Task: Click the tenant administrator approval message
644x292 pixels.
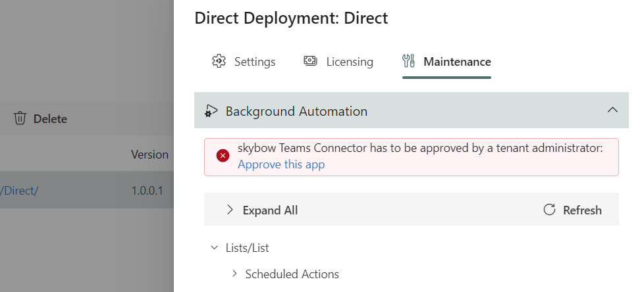Action: pos(420,148)
